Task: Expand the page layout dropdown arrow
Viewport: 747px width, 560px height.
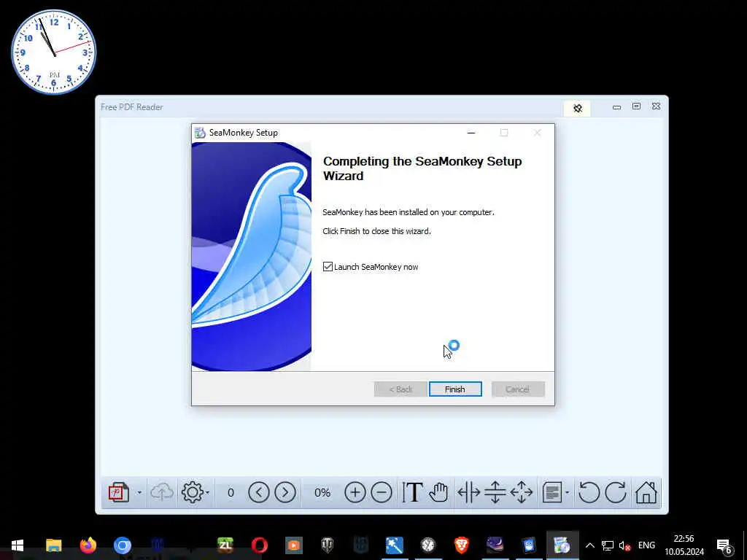Action: tap(568, 492)
